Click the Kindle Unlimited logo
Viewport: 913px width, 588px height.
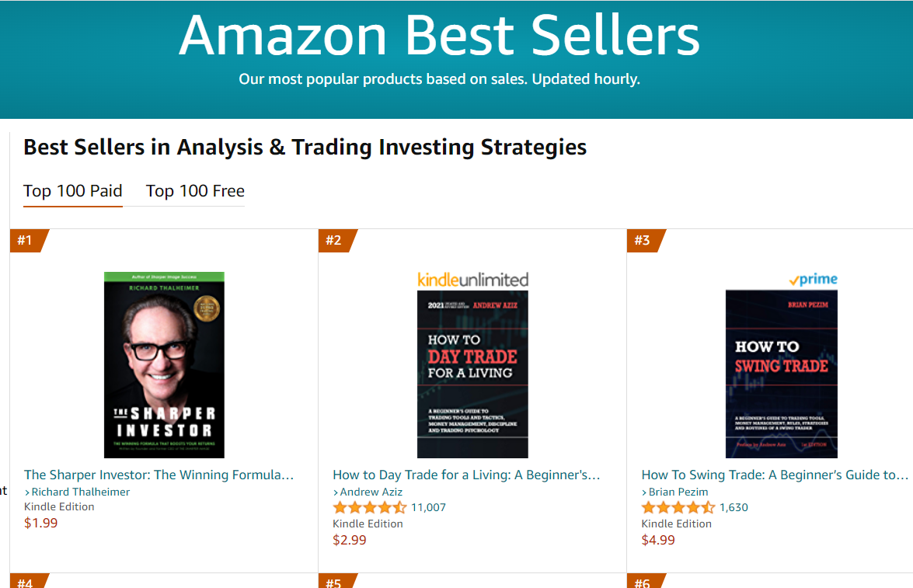coord(472,280)
